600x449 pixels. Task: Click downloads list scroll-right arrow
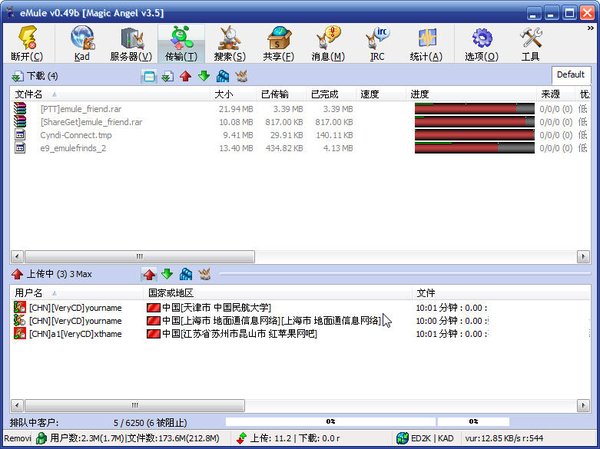click(583, 256)
